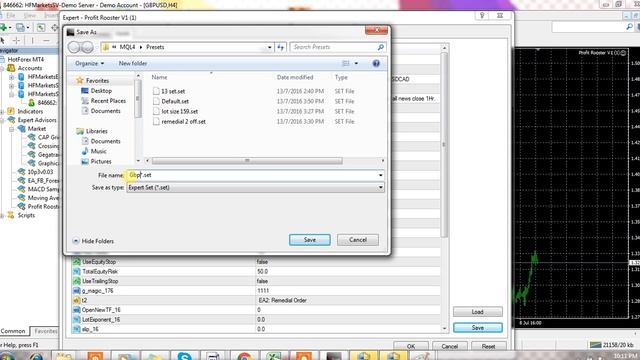Select Accounts in Navigator tree
This screenshot has width=640, height=360.
coord(29,68)
